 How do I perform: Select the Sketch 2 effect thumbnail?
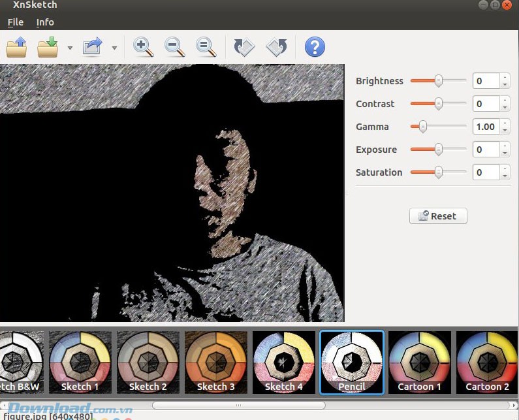point(148,362)
